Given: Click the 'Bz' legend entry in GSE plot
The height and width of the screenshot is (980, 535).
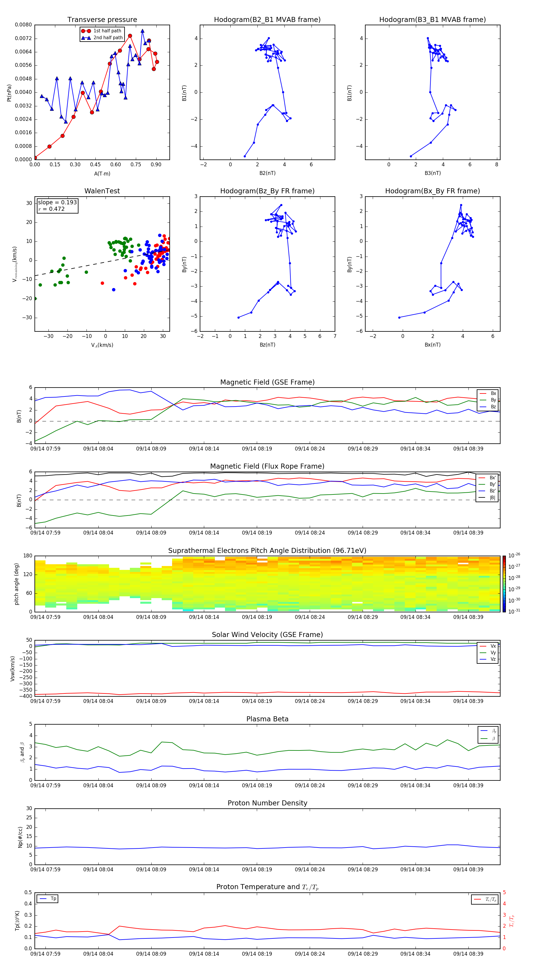Looking at the screenshot, I should 488,407.
